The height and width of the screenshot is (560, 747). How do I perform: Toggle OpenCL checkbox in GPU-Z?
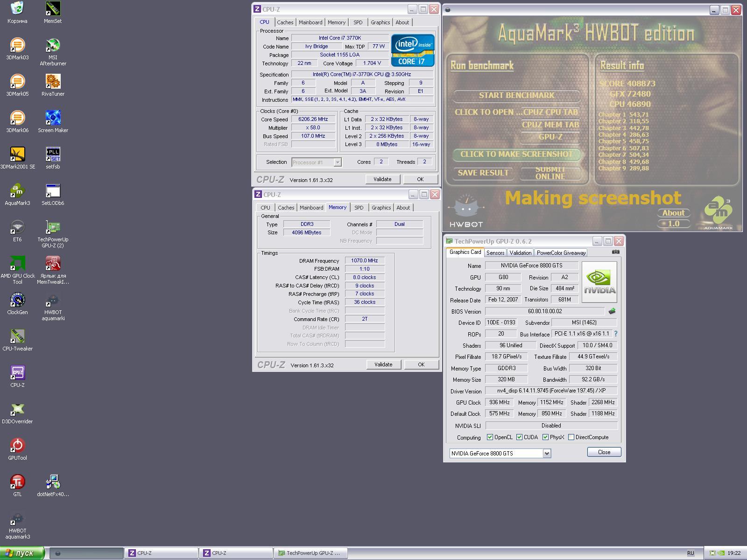[490, 437]
